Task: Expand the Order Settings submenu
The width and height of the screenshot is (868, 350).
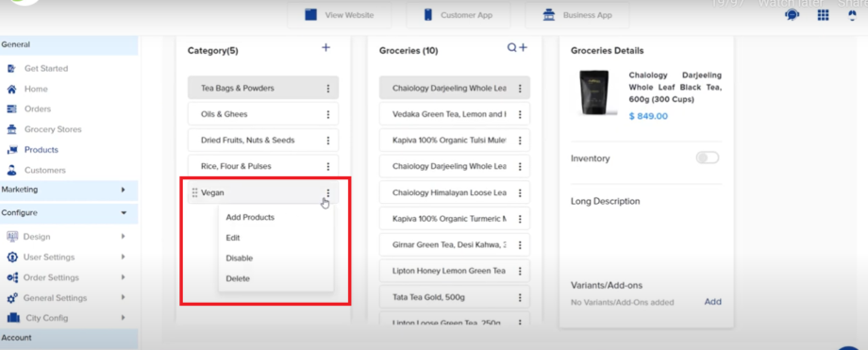Action: click(x=123, y=277)
